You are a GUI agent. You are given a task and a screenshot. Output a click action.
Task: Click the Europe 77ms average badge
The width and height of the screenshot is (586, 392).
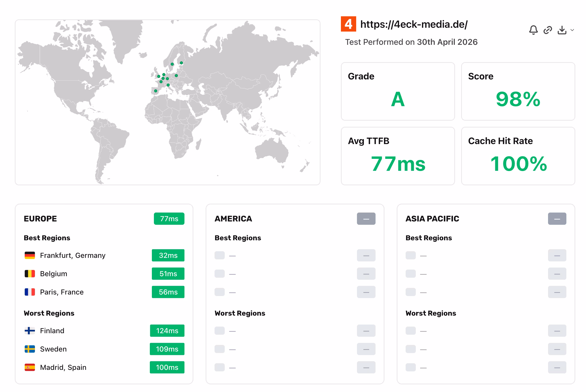[x=169, y=219]
